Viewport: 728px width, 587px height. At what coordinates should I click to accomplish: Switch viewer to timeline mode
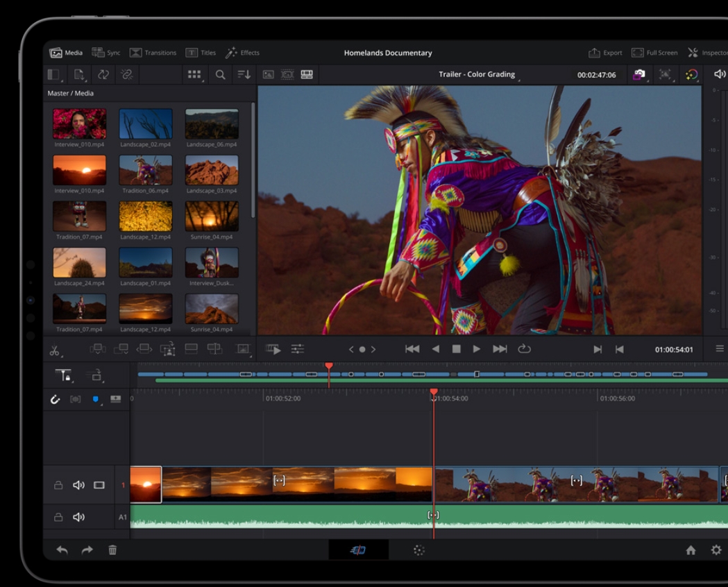tap(307, 75)
